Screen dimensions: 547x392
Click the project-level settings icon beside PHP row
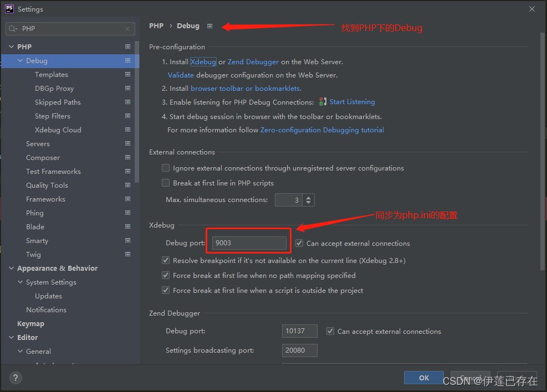(127, 47)
